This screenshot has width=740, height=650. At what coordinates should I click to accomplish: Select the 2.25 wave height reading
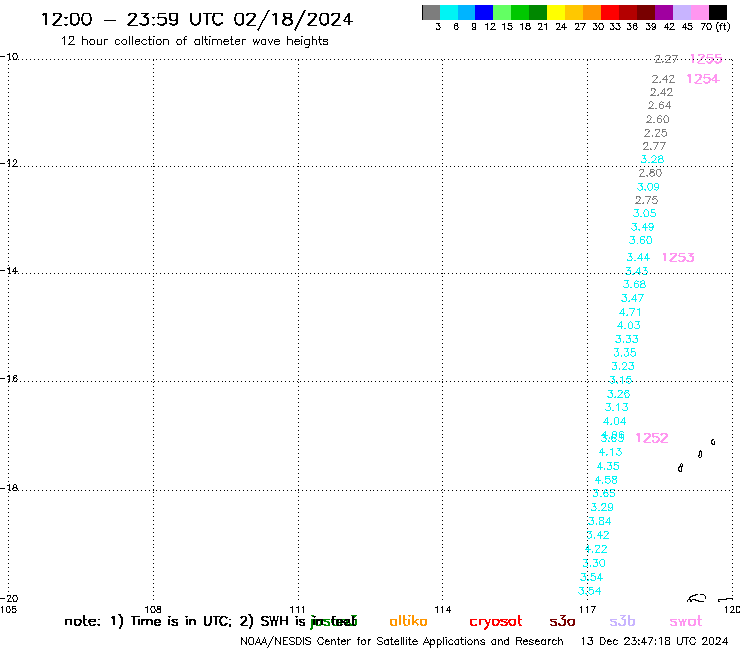(656, 133)
